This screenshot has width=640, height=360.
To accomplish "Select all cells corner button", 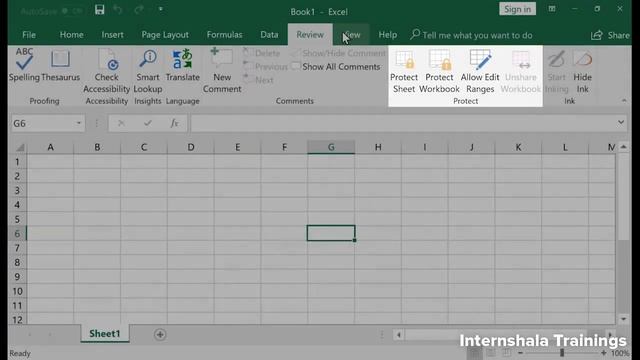I will point(19,147).
